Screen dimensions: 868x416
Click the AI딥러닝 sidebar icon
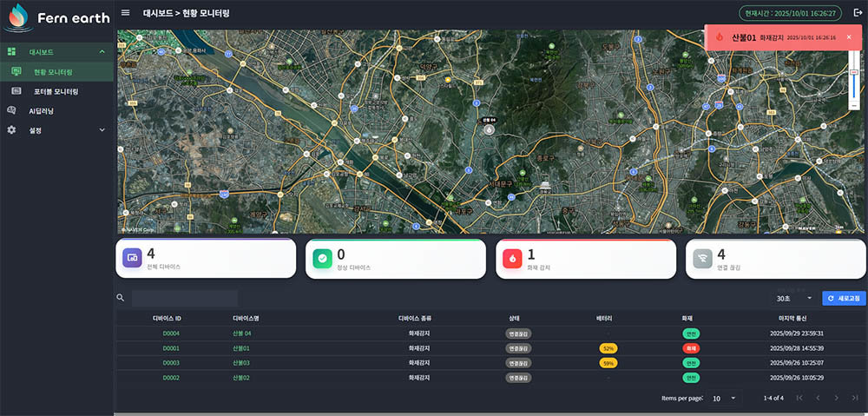click(x=11, y=110)
